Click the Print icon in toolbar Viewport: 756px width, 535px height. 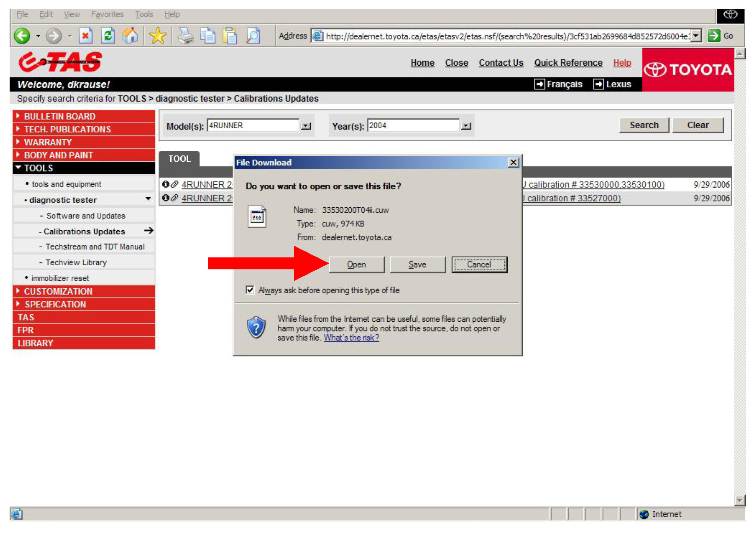(x=186, y=36)
